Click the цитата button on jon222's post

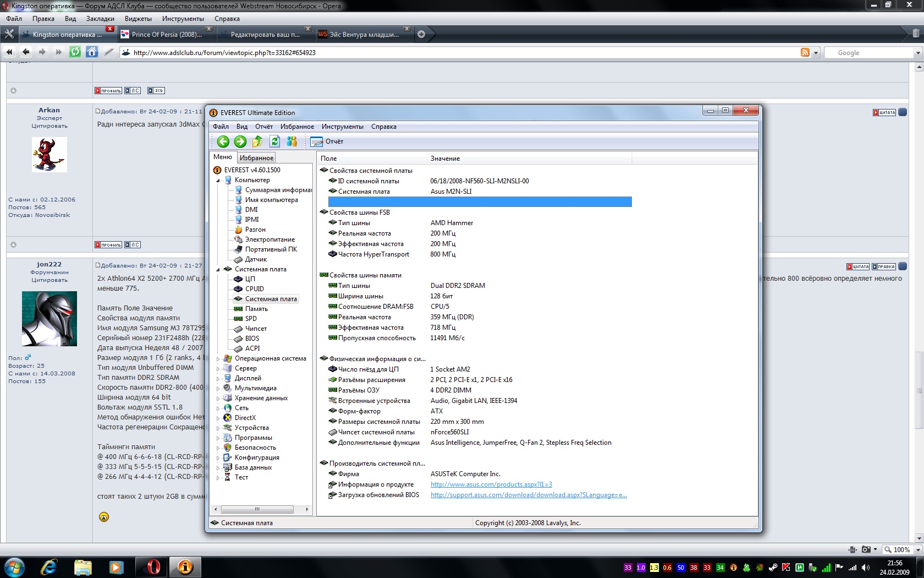pos(858,267)
